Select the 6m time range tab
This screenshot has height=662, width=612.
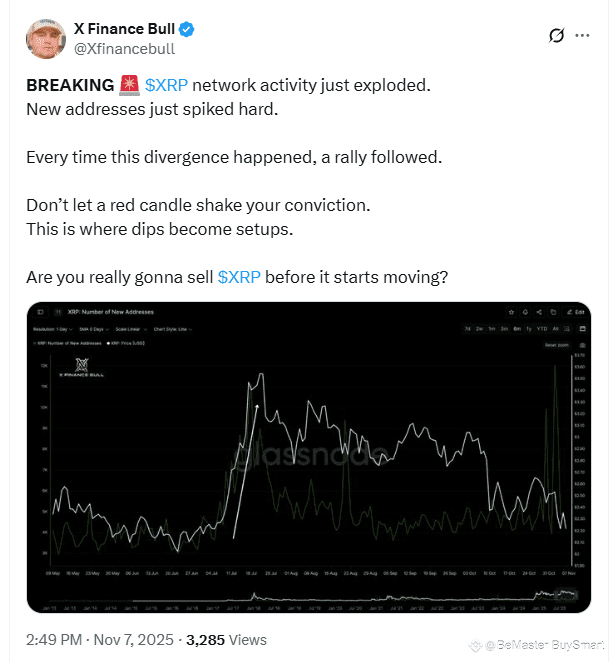[517, 328]
